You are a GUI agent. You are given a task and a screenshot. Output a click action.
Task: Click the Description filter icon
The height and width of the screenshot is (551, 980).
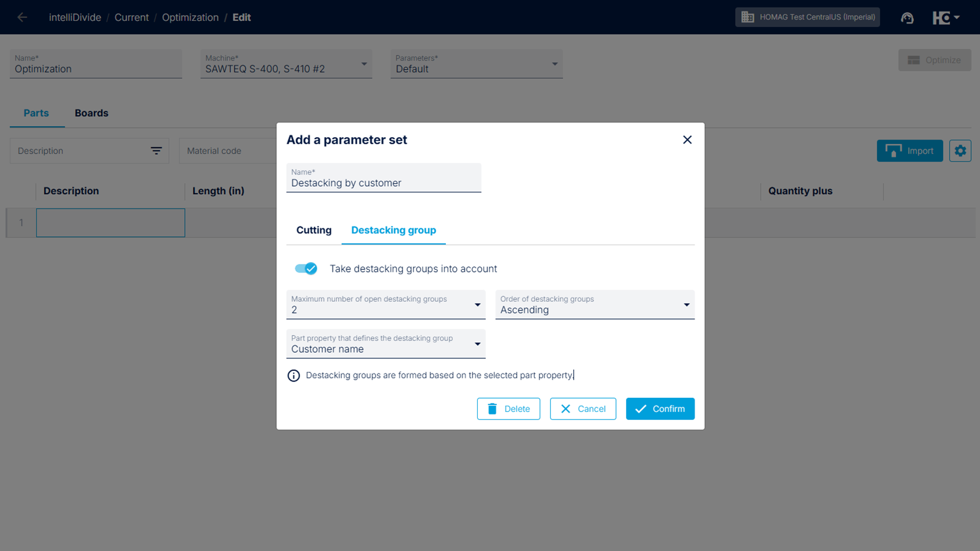pyautogui.click(x=156, y=151)
